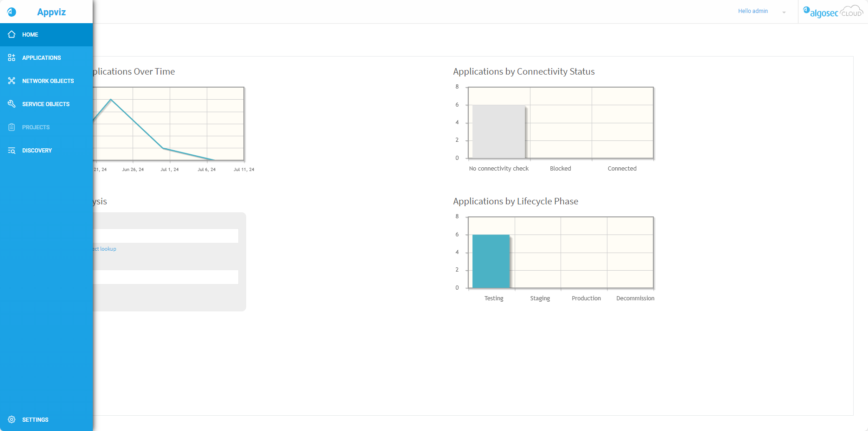
Task: Click the Appviz logo icon
Action: 12,12
